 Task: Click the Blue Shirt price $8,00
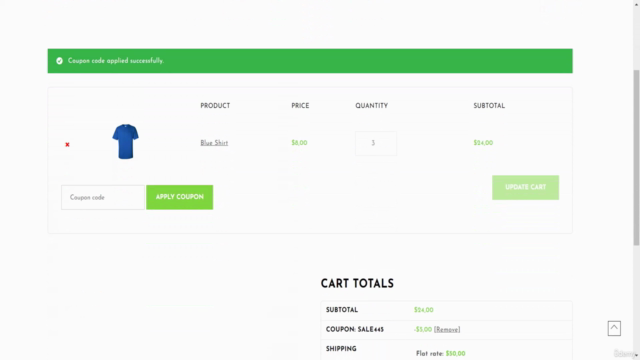299,143
